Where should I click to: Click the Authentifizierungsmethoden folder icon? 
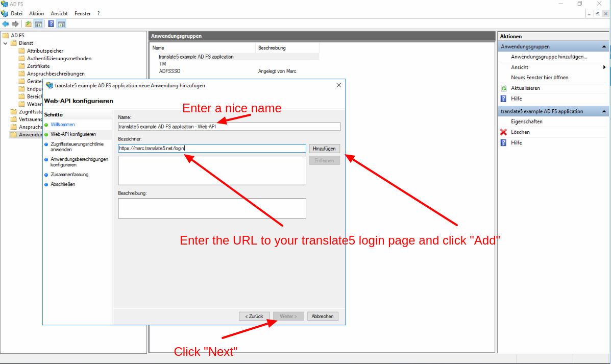22,59
